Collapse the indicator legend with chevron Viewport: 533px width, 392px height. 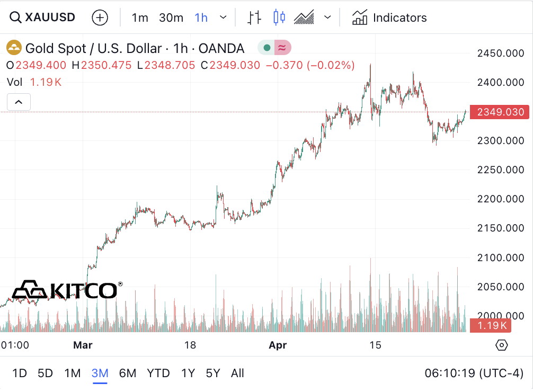coord(19,102)
